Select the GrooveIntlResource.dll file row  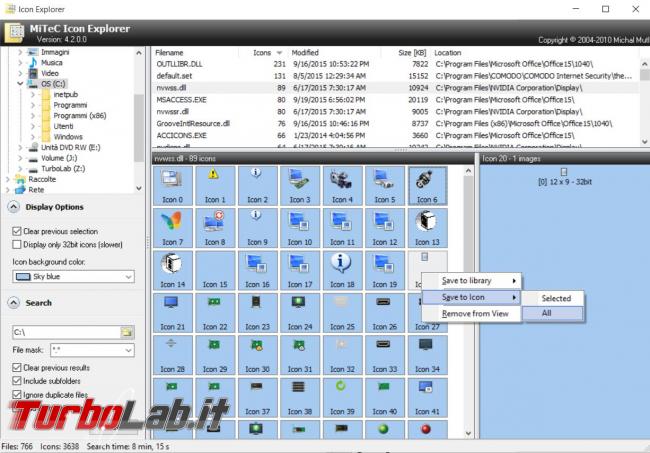(x=395, y=124)
